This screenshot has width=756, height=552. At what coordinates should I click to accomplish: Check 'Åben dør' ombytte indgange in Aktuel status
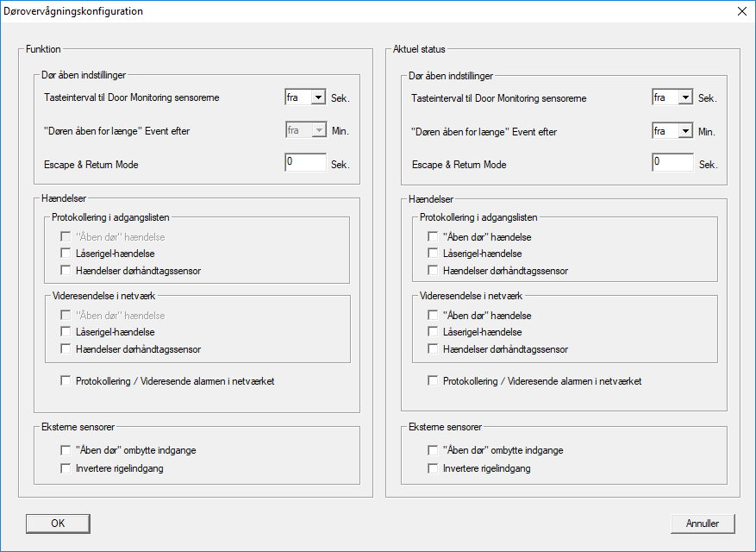pos(433,450)
